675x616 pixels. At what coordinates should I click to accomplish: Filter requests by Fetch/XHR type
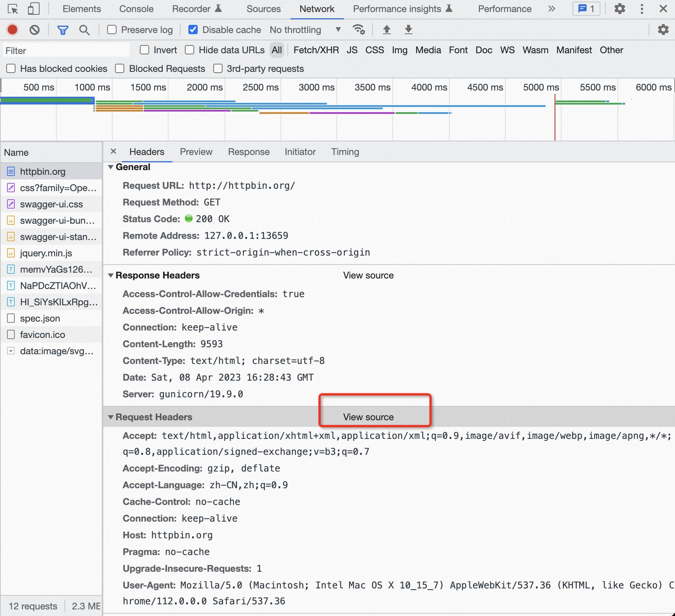click(x=316, y=50)
